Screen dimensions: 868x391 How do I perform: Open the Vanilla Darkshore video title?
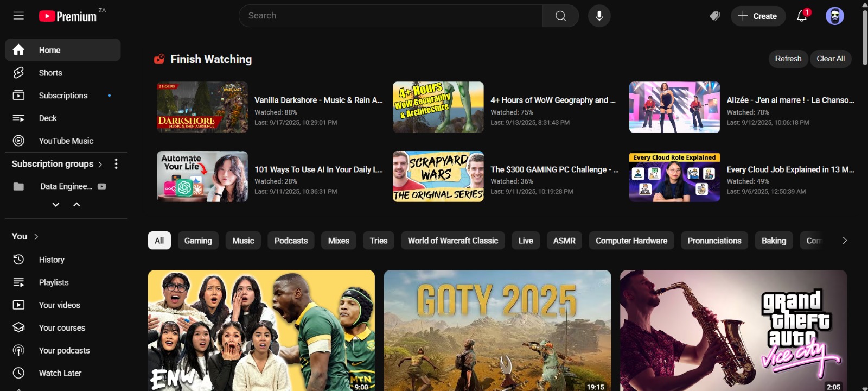coord(318,100)
